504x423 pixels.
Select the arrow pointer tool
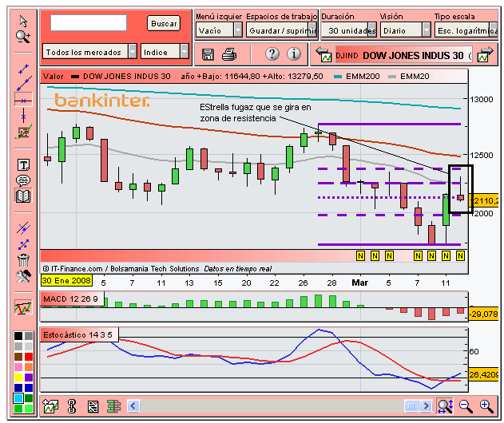coord(23,21)
